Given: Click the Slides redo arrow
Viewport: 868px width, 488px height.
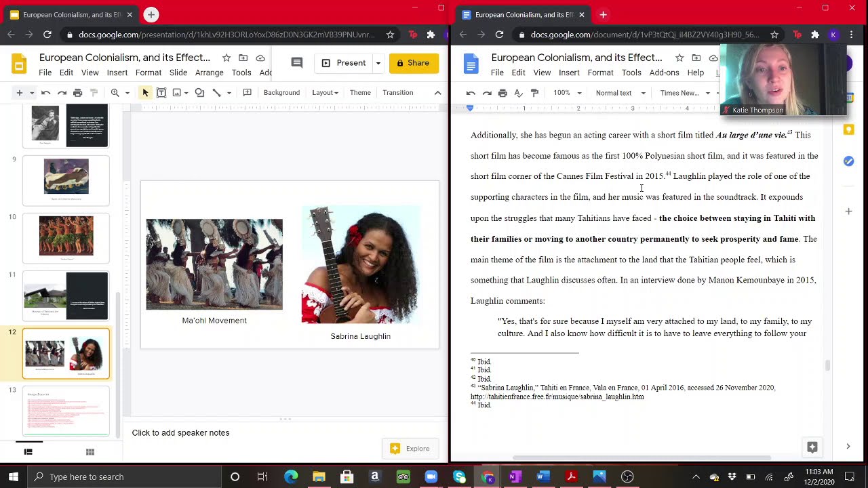Looking at the screenshot, I should [x=62, y=93].
